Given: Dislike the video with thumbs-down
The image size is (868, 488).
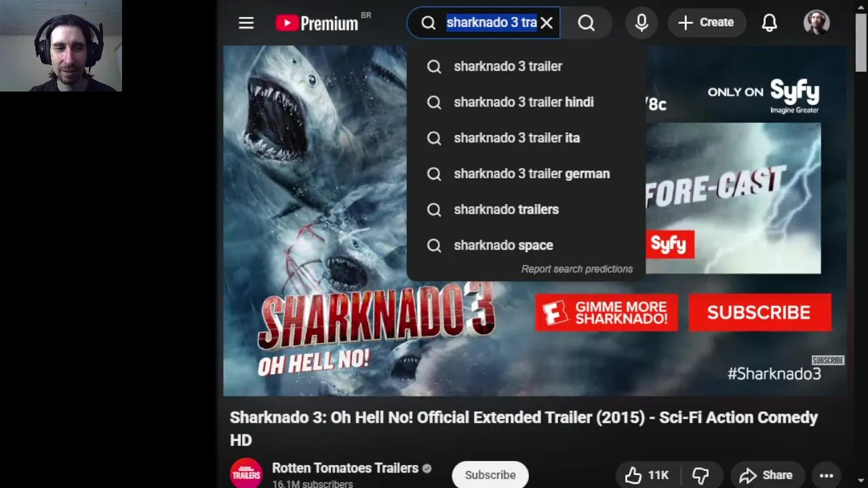Looking at the screenshot, I should 701,475.
